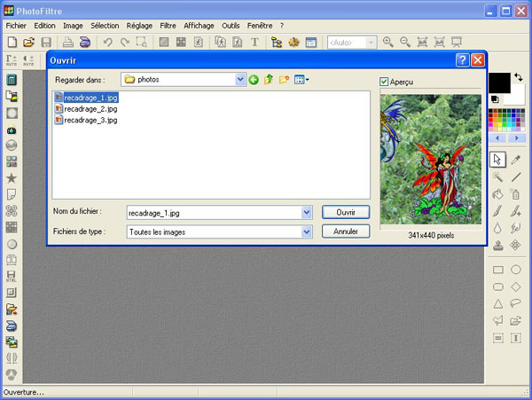Go back with green arrow in dialog

(x=254, y=80)
